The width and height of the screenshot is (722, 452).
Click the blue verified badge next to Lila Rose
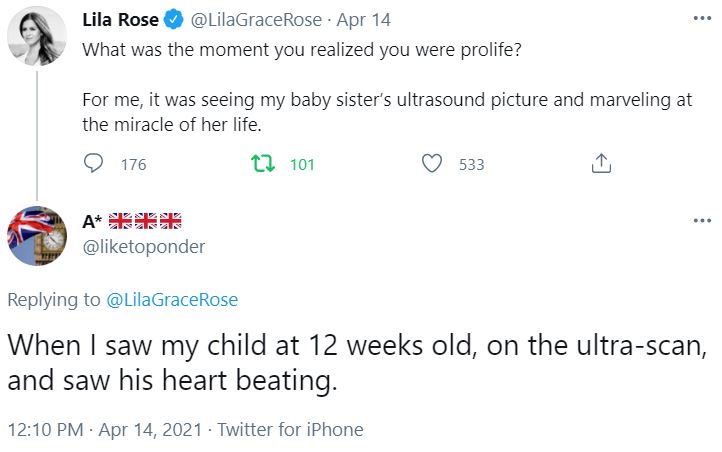coord(173,21)
